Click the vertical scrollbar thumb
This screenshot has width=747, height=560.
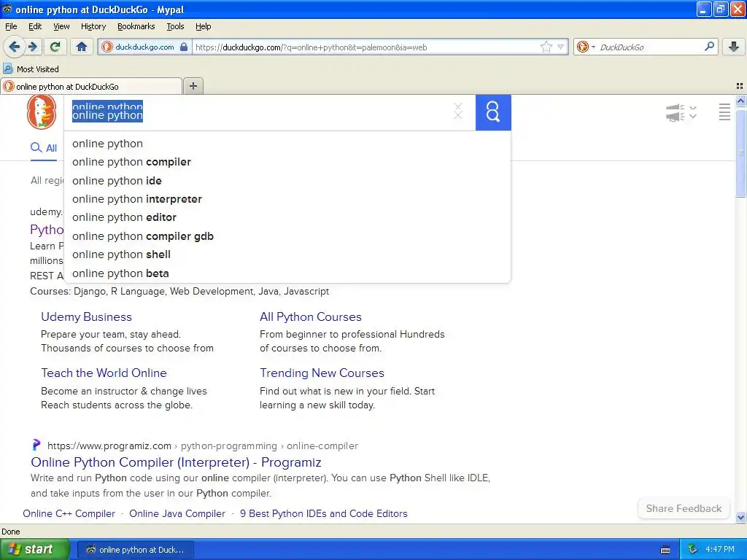tap(740, 153)
